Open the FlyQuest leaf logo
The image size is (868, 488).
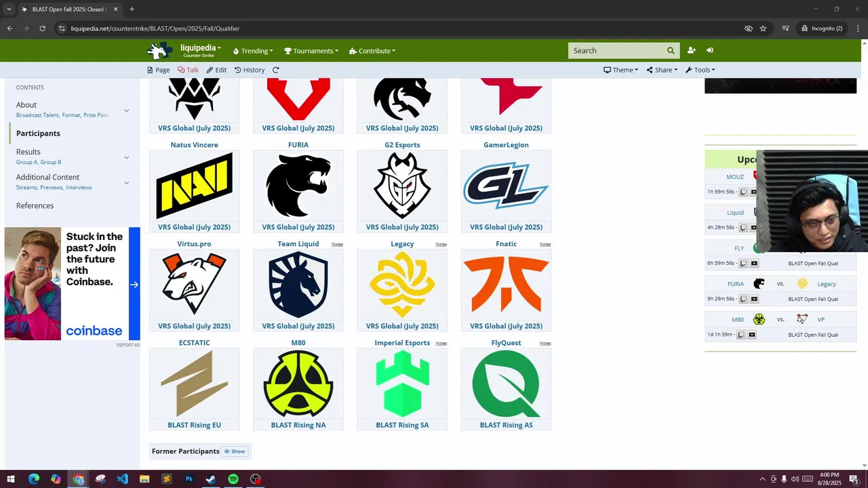click(506, 384)
